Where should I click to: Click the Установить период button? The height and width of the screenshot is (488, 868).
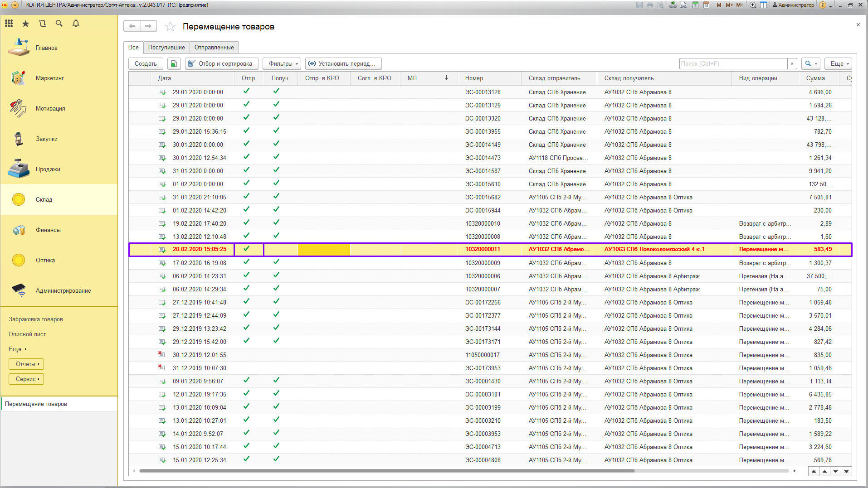click(343, 64)
